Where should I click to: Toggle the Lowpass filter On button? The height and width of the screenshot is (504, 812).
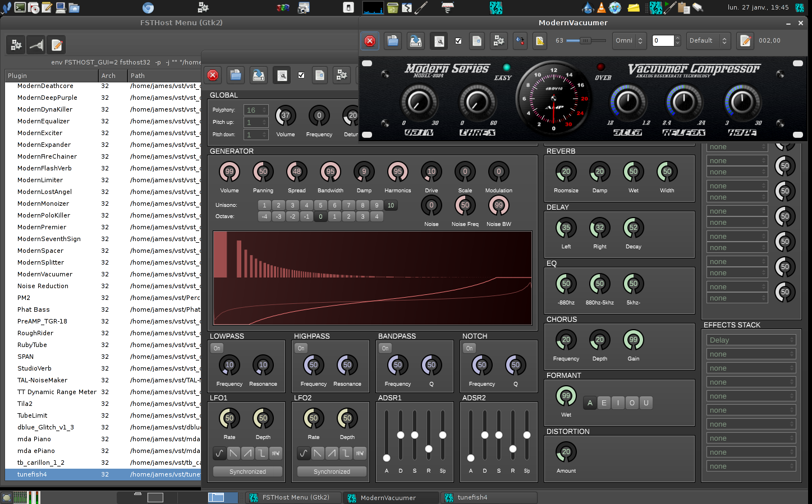pyautogui.click(x=217, y=348)
